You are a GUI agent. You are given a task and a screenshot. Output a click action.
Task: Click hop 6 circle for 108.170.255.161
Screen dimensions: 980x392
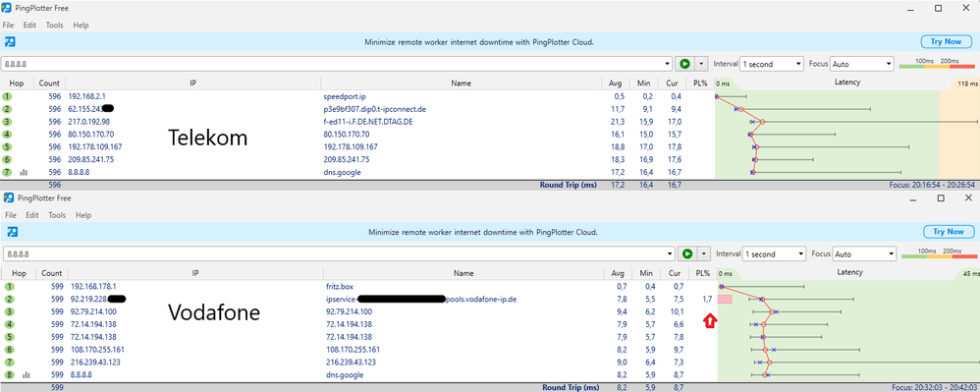tap(9, 350)
